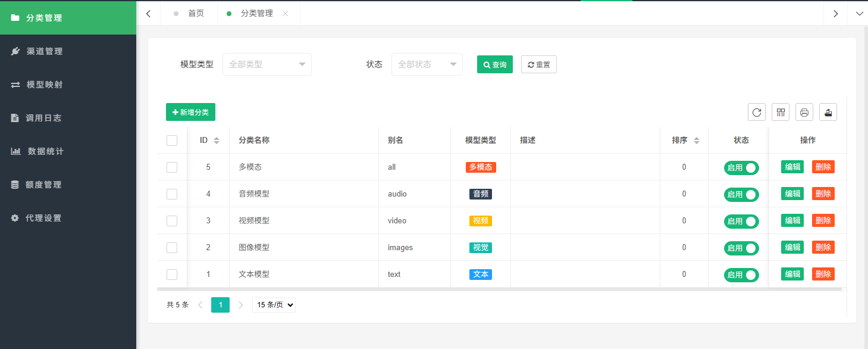Sort by ID using the sort arrows

217,141
